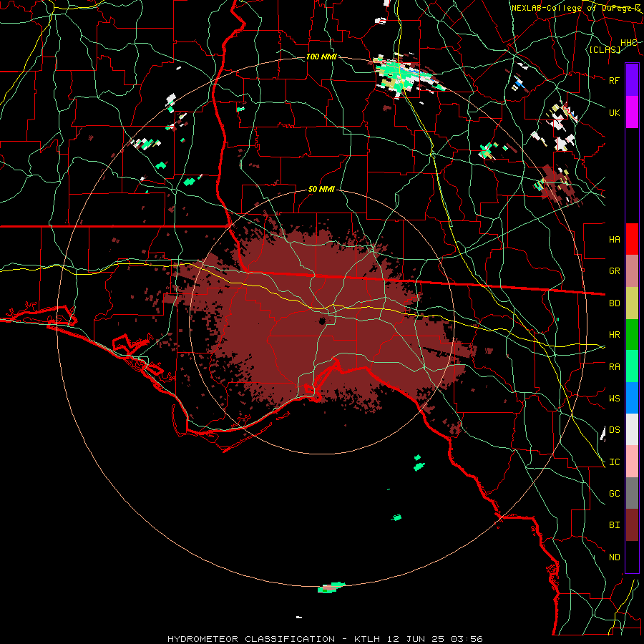
Task: Click the HHC product code text
Action: 628,43
